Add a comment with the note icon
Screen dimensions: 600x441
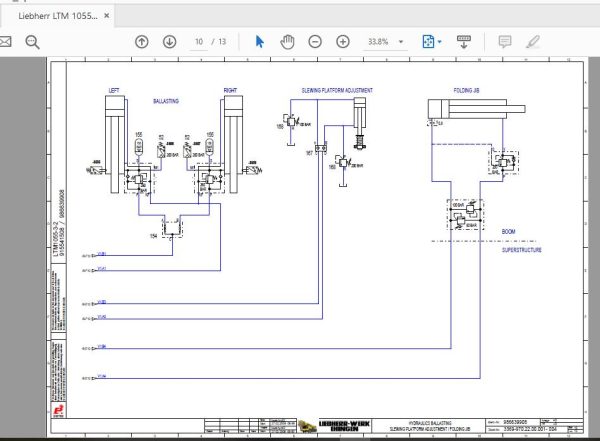[x=505, y=42]
